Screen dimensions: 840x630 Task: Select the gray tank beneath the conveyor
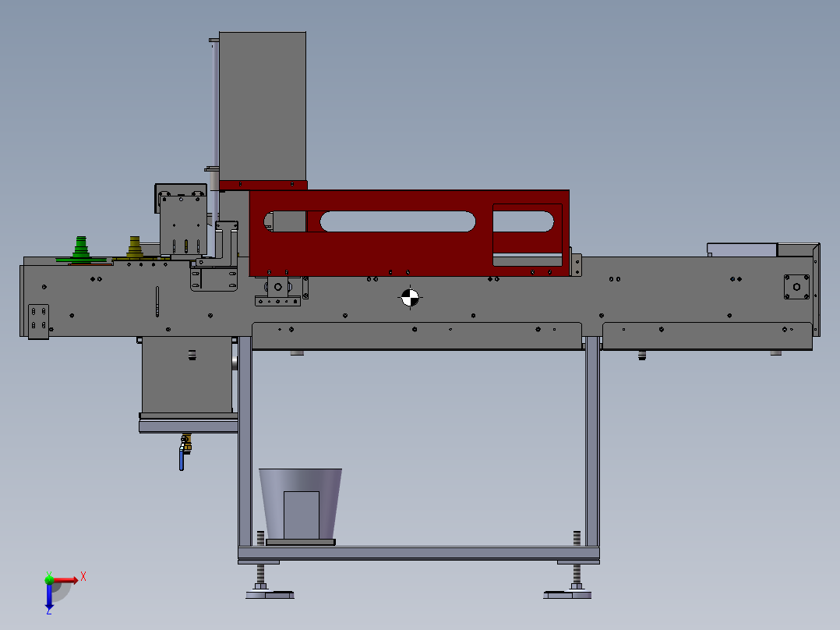[187, 375]
